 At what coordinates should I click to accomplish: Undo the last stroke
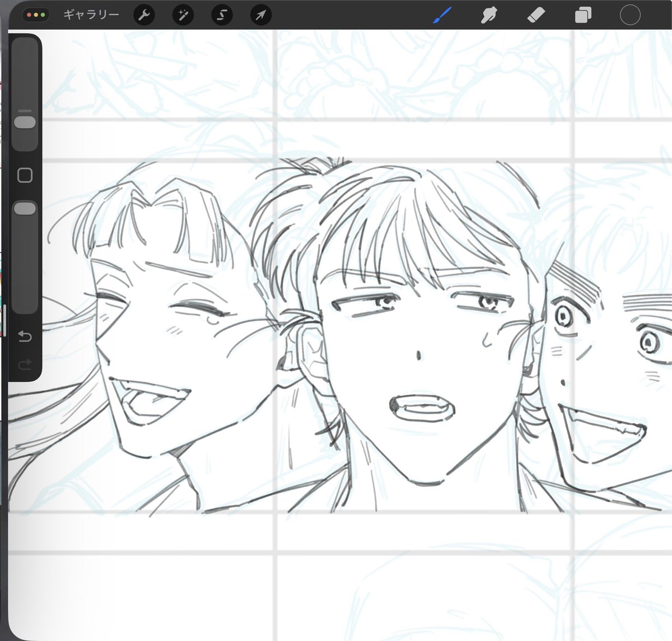[x=25, y=336]
